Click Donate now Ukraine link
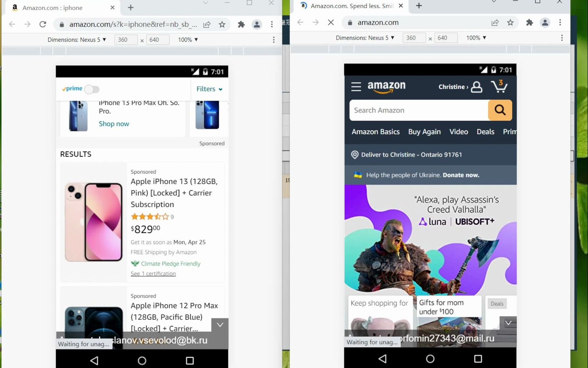 (x=461, y=175)
